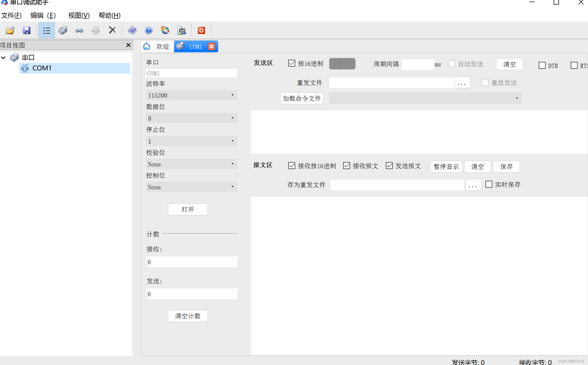Click the network/link icon in toolbar

pos(79,30)
